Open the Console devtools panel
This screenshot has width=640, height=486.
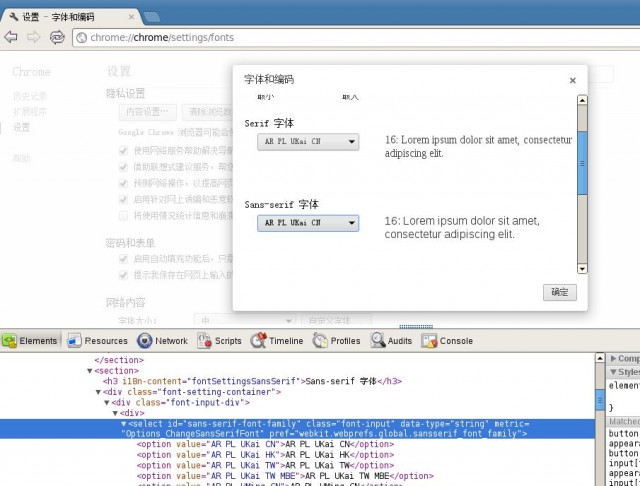[x=447, y=341]
